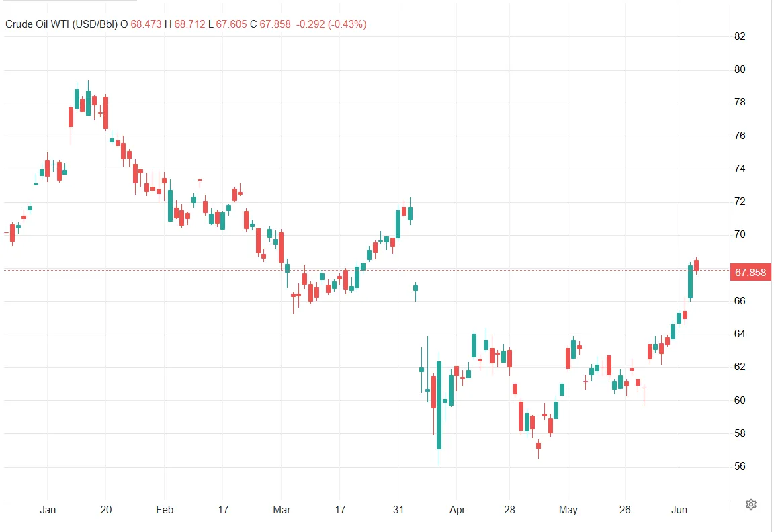Open chart settings via the gear icon
This screenshot has height=532, width=774.
pos(752,504)
